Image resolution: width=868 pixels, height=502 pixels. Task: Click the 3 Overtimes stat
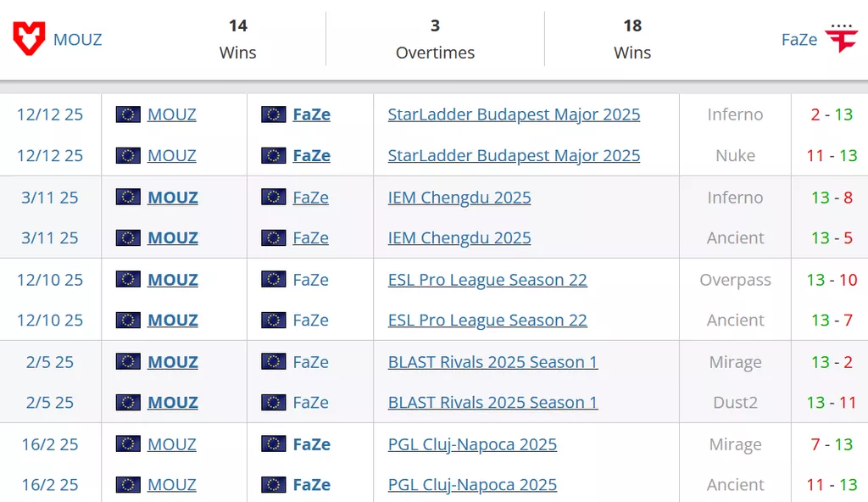click(435, 39)
